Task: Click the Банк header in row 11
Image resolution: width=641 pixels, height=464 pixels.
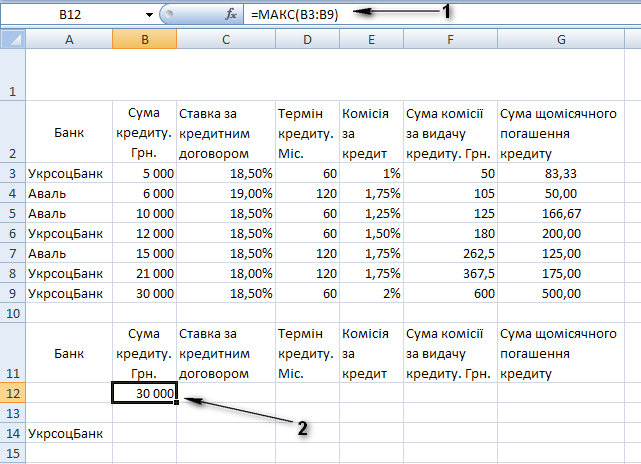Action: pos(69,353)
